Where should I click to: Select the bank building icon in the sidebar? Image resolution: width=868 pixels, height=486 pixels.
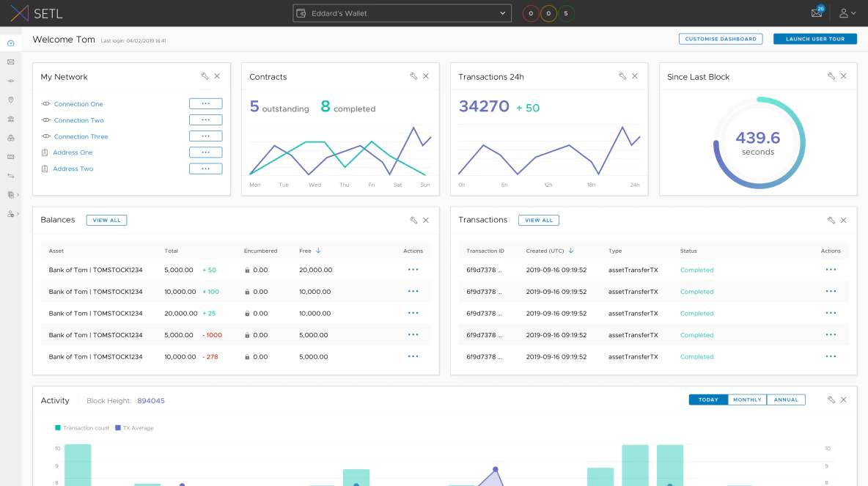coord(10,119)
